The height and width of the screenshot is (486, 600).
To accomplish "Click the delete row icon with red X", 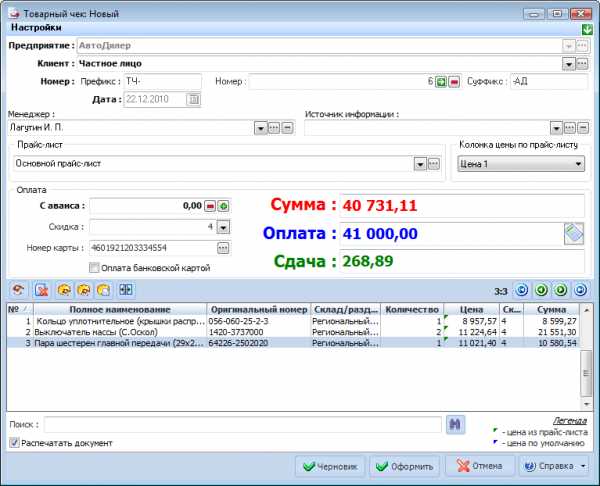I will coord(42,290).
